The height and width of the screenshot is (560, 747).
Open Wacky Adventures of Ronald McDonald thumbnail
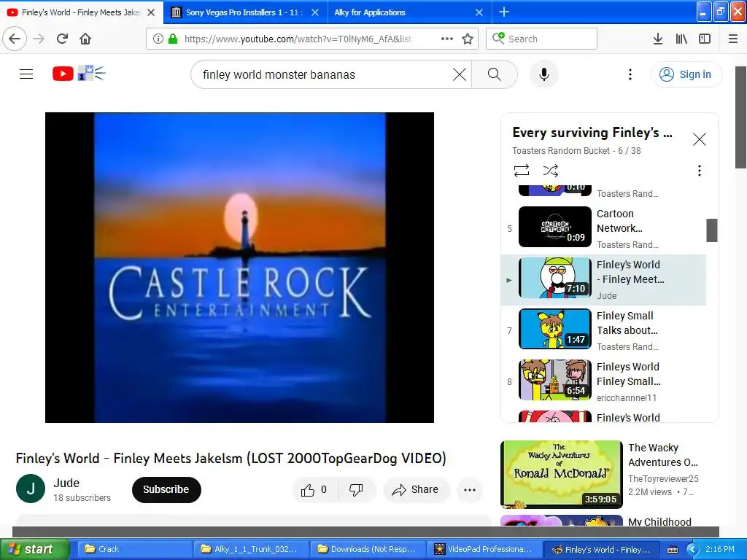coord(562,474)
